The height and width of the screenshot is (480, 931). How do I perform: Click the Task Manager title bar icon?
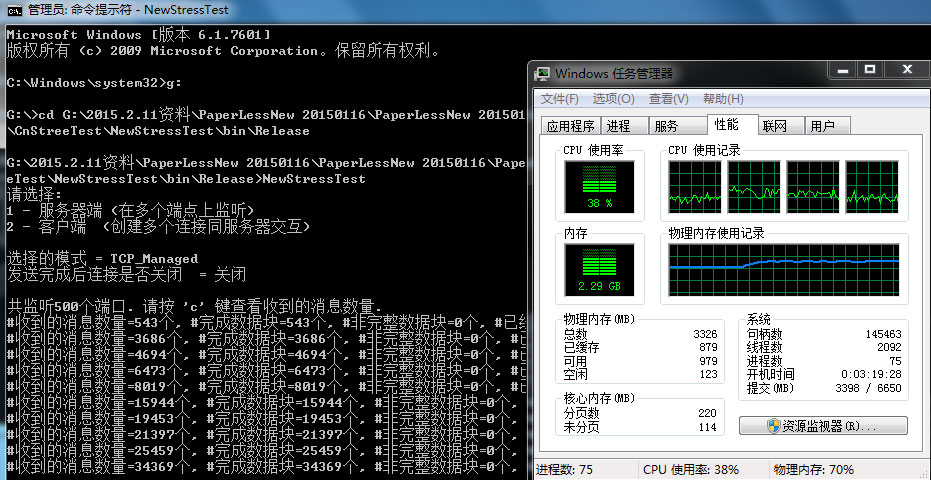click(542, 74)
